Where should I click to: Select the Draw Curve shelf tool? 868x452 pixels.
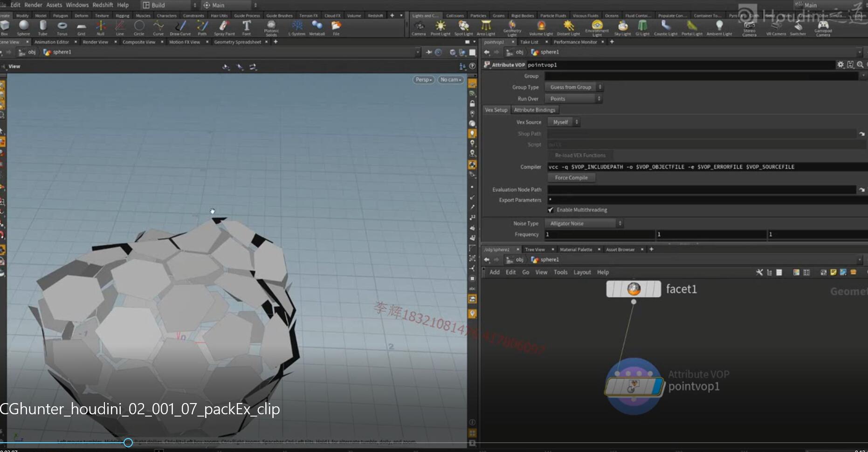(180, 27)
